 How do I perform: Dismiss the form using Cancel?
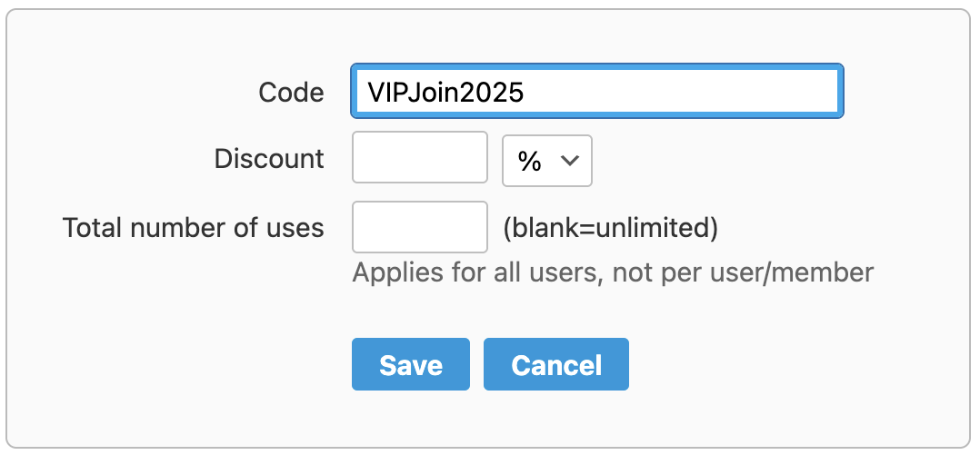click(x=556, y=365)
